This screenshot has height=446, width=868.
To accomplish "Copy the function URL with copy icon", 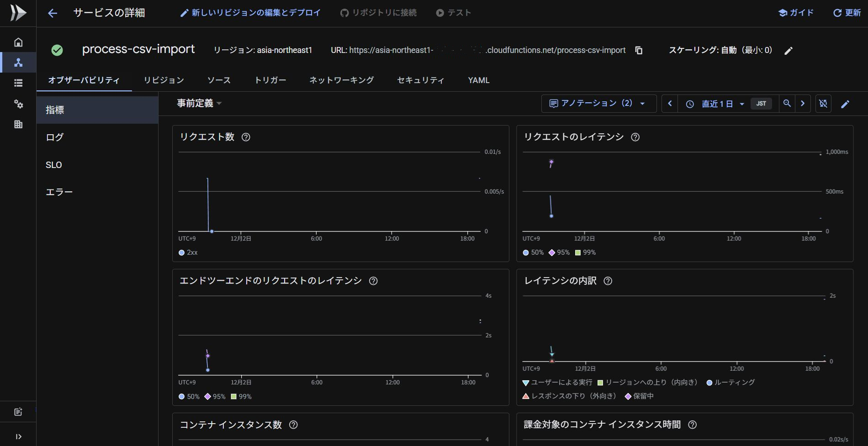I will coord(639,50).
